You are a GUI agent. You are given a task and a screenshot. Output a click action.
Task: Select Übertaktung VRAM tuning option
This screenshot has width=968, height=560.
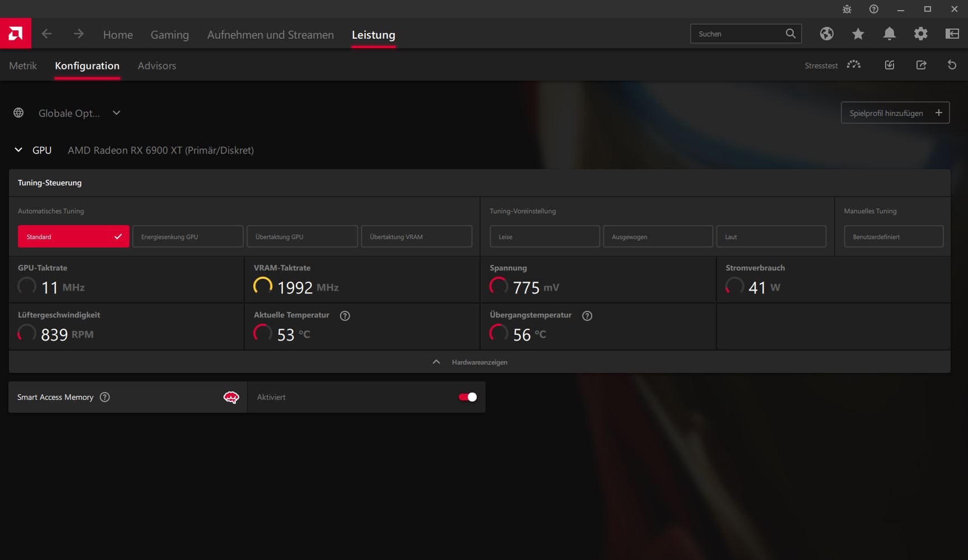click(x=416, y=236)
